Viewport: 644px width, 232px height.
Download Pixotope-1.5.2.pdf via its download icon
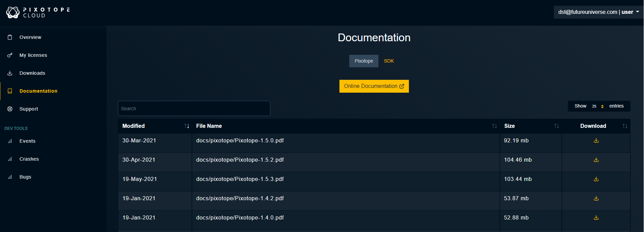596,160
